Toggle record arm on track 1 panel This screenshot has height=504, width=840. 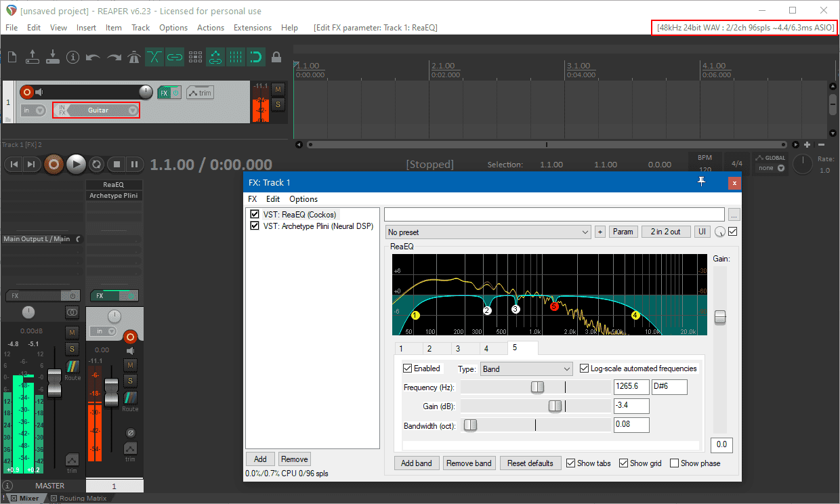(x=26, y=92)
